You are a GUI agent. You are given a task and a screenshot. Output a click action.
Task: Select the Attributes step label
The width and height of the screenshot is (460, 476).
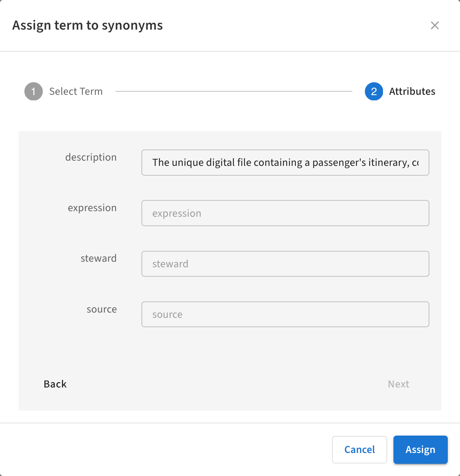point(412,91)
